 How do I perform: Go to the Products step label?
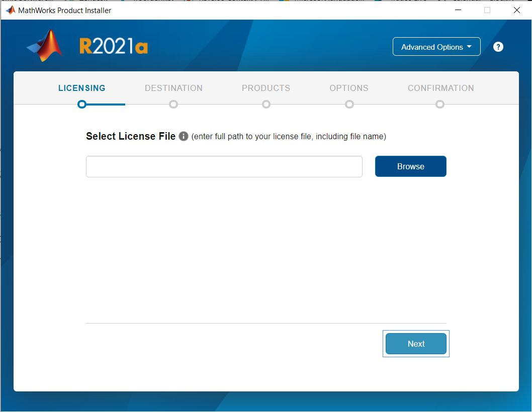(x=266, y=88)
